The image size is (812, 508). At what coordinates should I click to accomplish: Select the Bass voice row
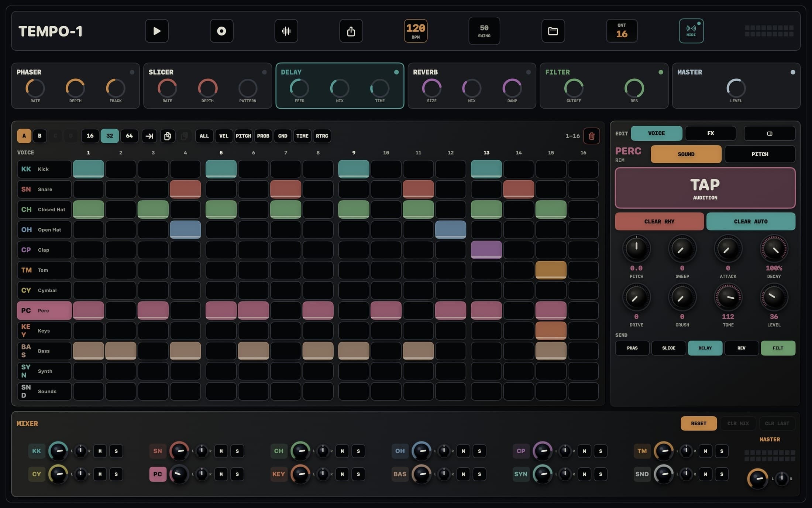pyautogui.click(x=44, y=351)
